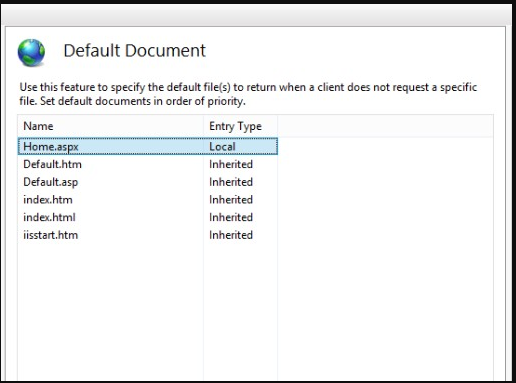Select the Default.htm document row

click(x=148, y=164)
